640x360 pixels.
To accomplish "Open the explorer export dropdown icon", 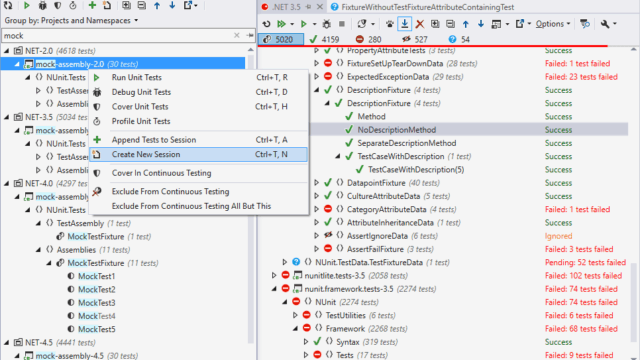I will (190, 5).
